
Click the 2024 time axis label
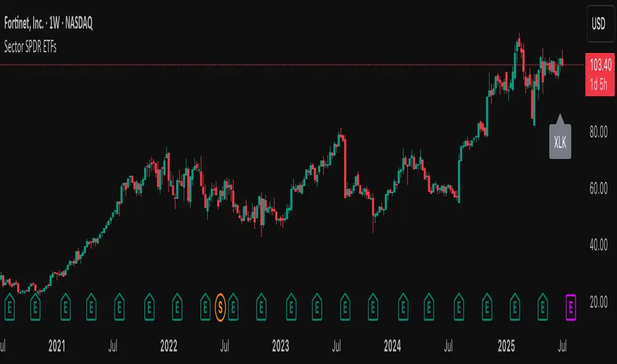click(393, 346)
